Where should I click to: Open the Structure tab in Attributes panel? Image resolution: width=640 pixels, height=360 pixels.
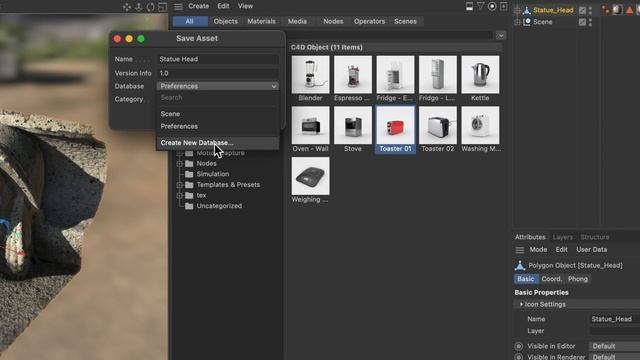(595, 237)
